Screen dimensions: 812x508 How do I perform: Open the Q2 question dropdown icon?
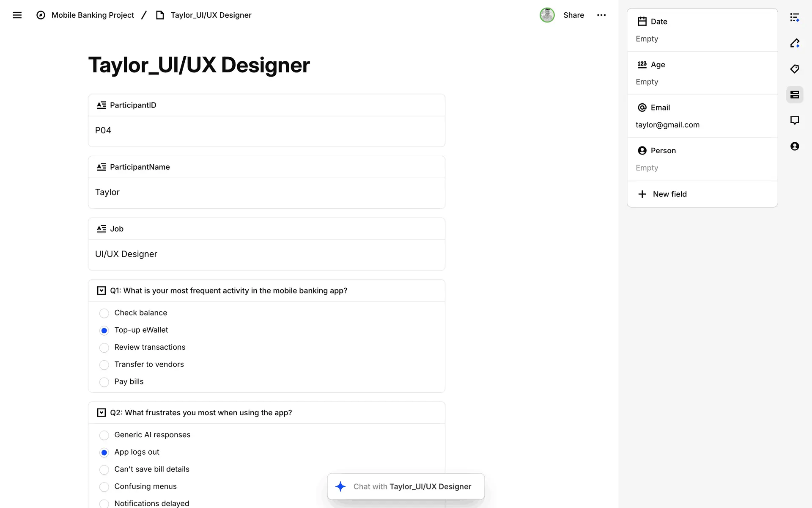[x=101, y=413]
